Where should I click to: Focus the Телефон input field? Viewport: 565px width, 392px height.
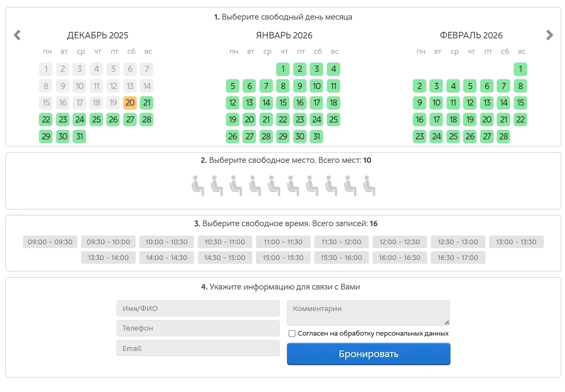click(198, 328)
